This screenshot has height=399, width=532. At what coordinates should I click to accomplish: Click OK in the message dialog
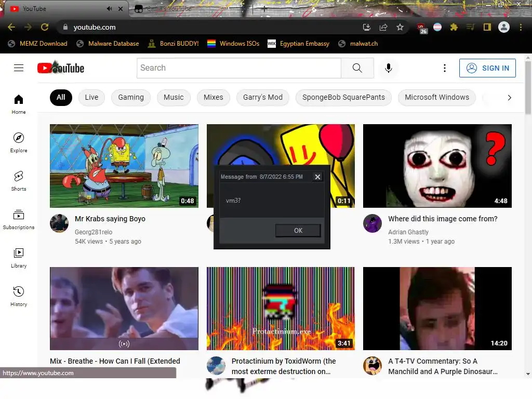coord(298,231)
